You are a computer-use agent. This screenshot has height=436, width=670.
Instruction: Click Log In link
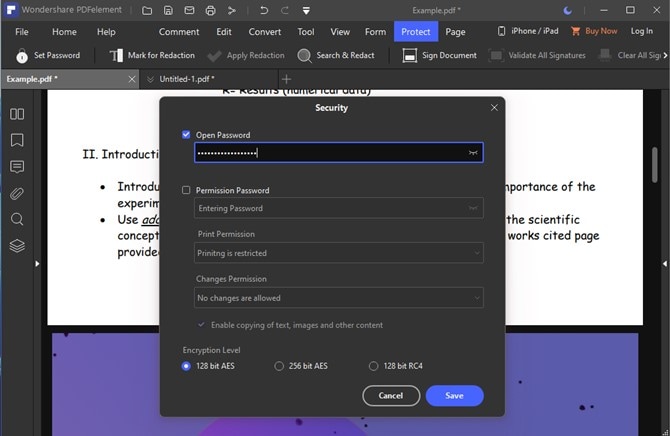(x=642, y=31)
